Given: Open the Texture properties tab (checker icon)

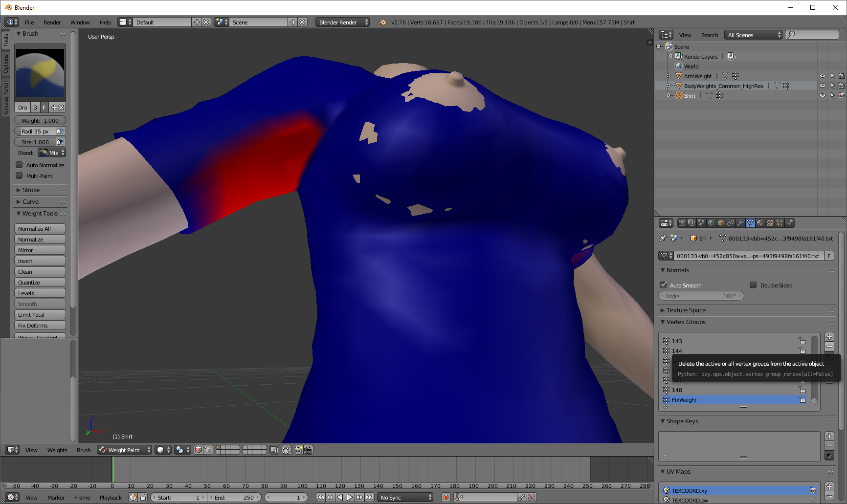Looking at the screenshot, I should pyautogui.click(x=770, y=223).
